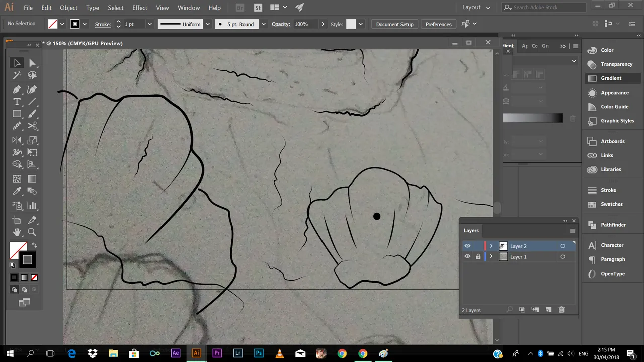644x362 pixels.
Task: Expand Layer 1 contents
Action: [491, 256]
